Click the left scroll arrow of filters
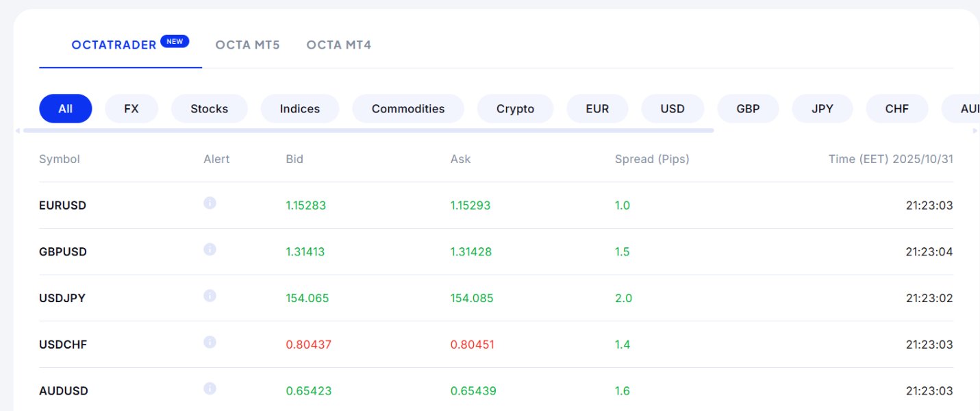This screenshot has height=411, width=980. pyautogui.click(x=18, y=130)
